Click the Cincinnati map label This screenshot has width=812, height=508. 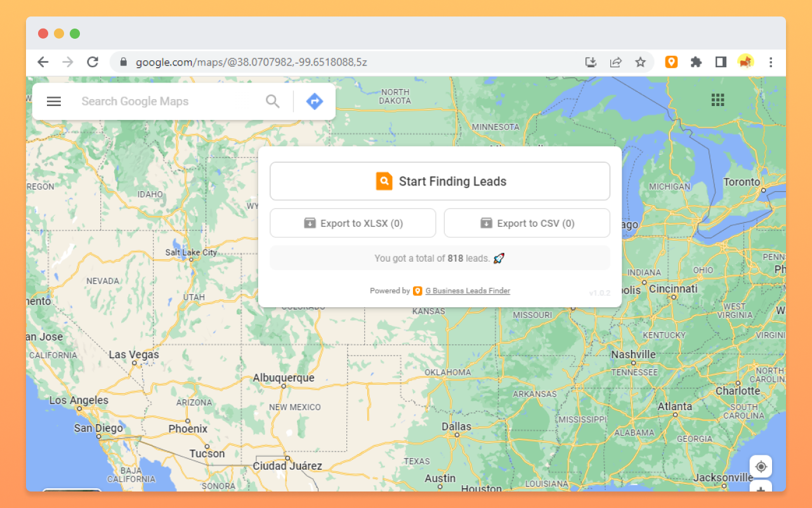click(x=673, y=288)
